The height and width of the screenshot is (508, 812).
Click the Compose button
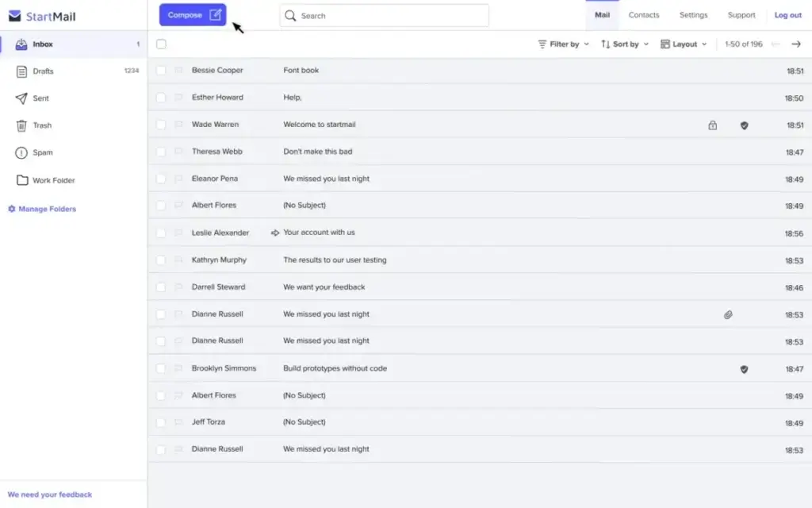pos(192,14)
